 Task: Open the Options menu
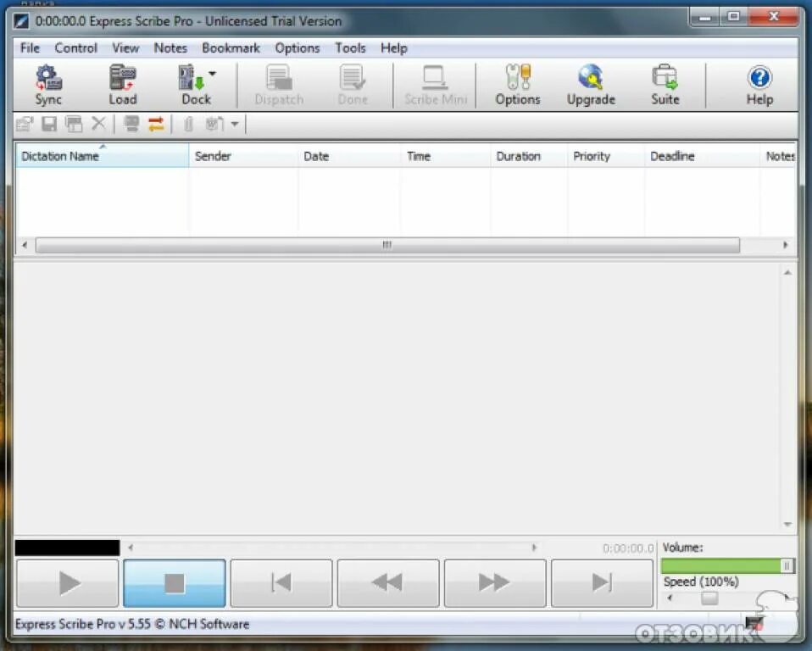[298, 48]
